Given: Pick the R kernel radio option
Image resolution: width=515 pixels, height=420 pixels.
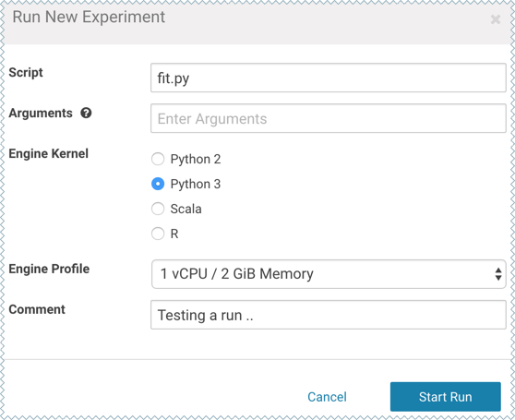Looking at the screenshot, I should click(x=158, y=234).
